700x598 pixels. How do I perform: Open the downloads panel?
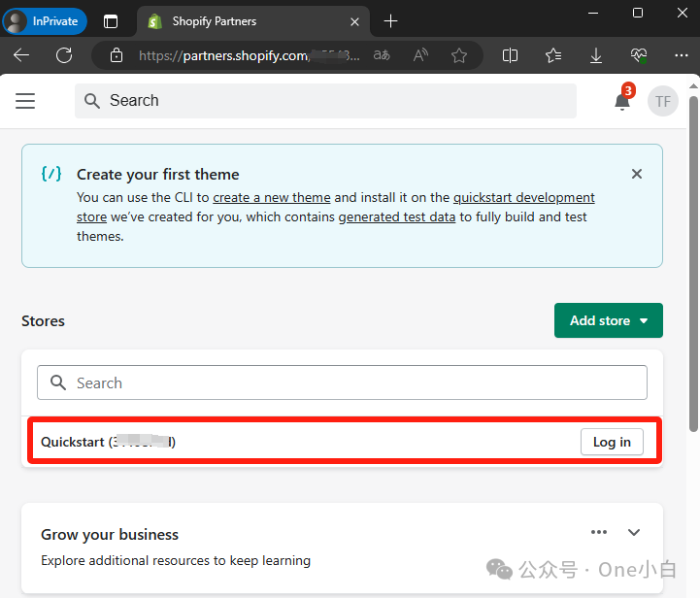[596, 55]
